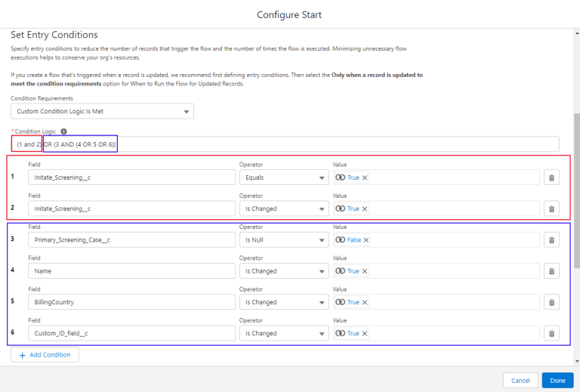Click the Set Entry Conditions heading

tap(54, 35)
